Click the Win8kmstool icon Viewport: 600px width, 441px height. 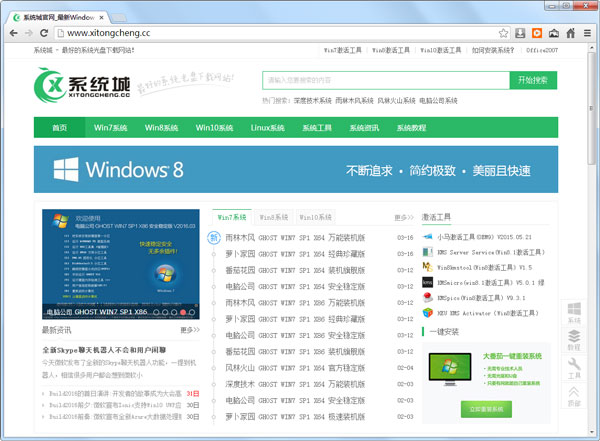[427, 267]
